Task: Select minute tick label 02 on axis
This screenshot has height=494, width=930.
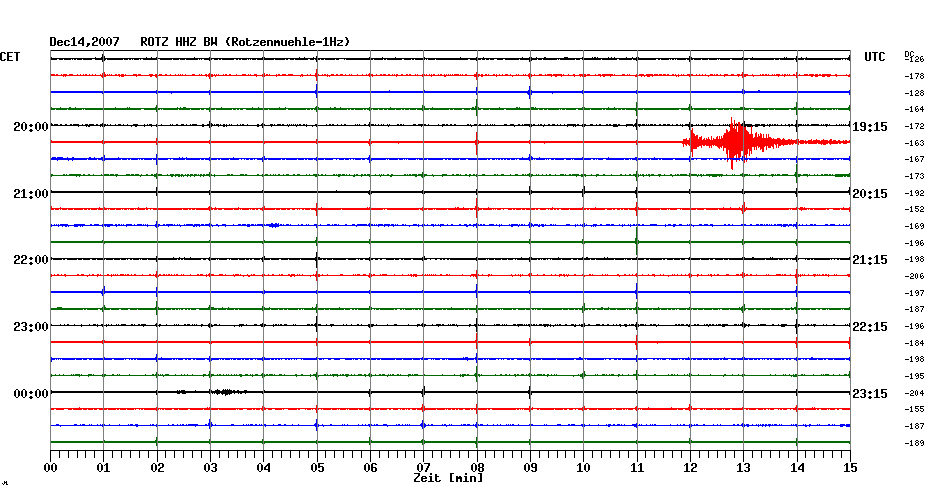Action: [x=157, y=467]
